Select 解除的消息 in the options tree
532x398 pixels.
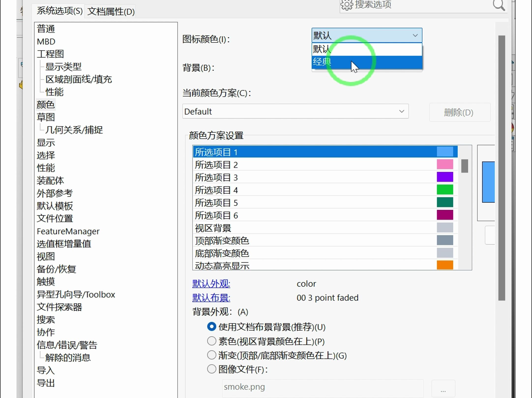click(68, 358)
